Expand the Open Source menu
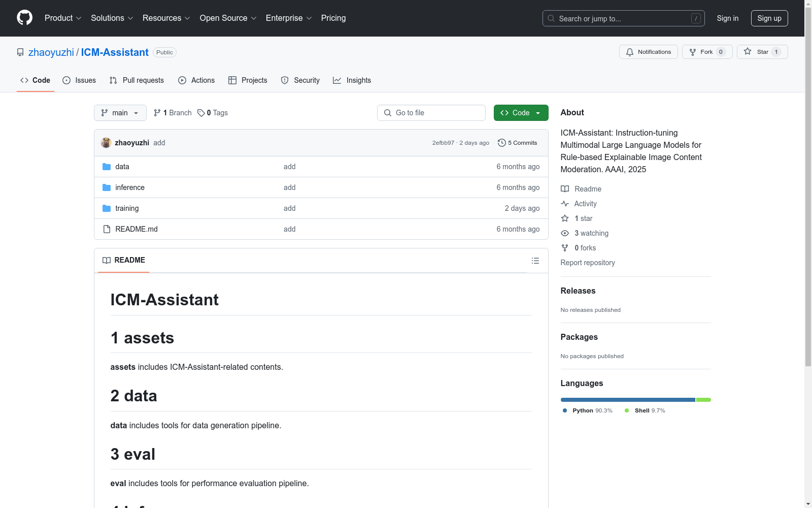Image resolution: width=812 pixels, height=508 pixels. (x=228, y=18)
